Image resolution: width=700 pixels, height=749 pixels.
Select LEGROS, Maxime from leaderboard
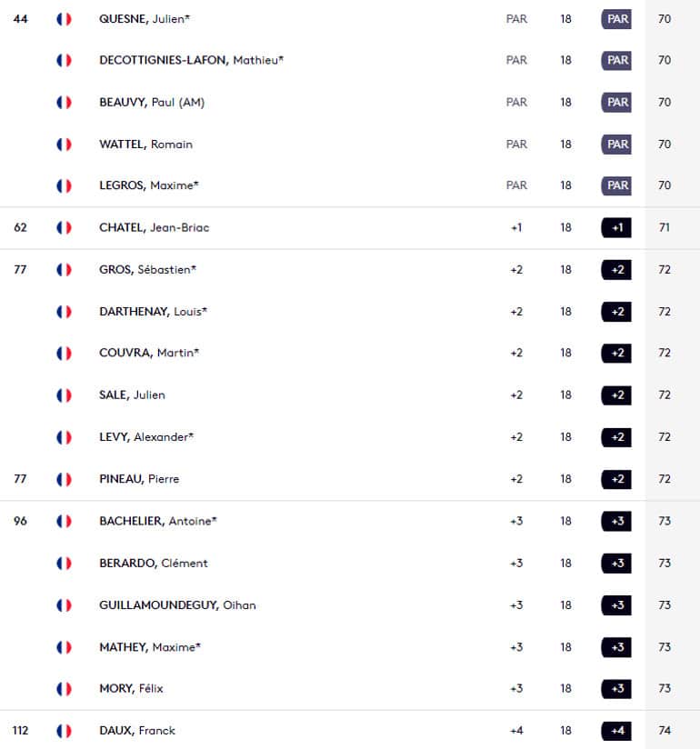click(x=148, y=185)
